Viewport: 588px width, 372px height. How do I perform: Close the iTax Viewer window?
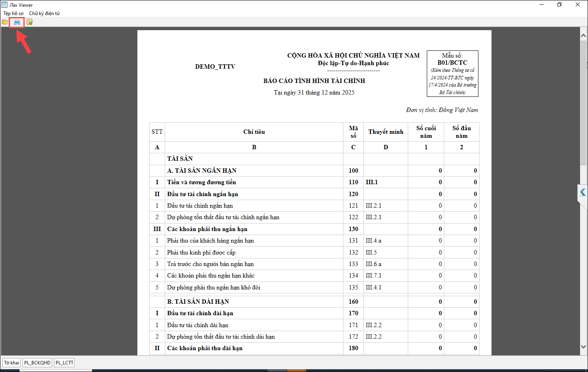(578, 5)
